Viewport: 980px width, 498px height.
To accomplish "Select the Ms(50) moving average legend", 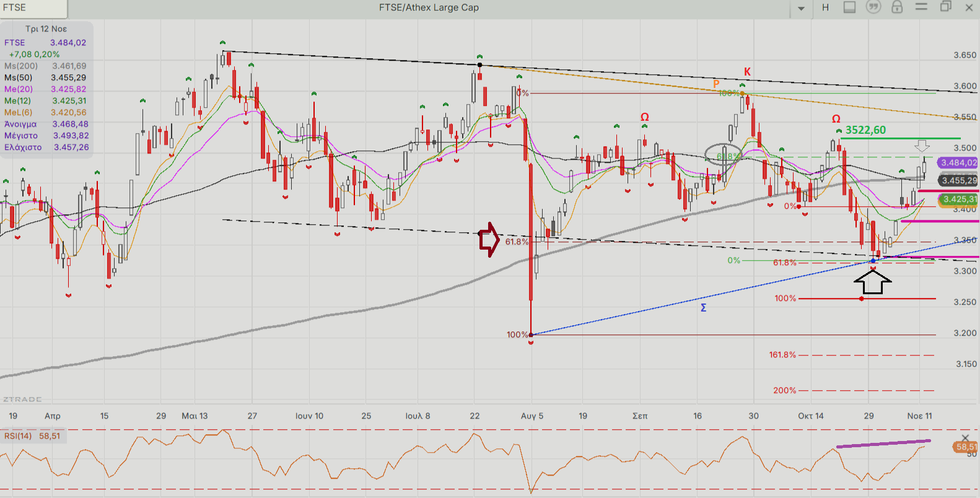I will click(x=45, y=77).
